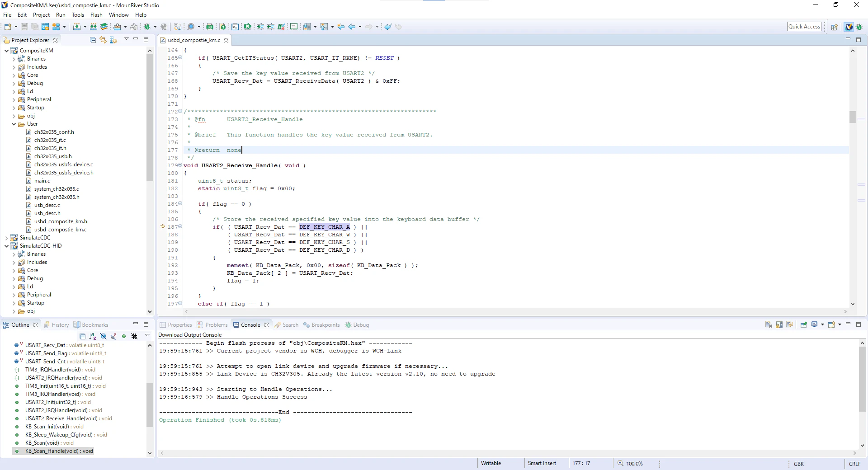Click Last Edit Location arrow icon
This screenshot has height=470, width=868.
(341, 27)
